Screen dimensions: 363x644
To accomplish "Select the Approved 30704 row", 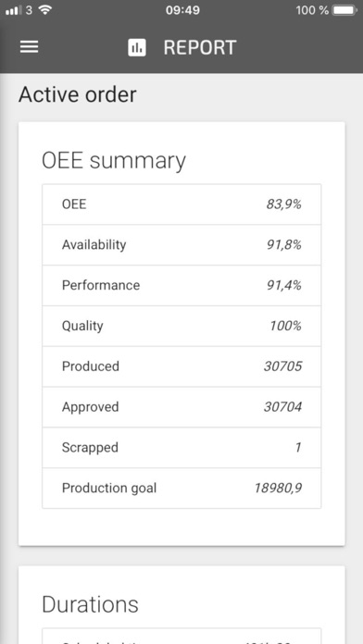I will point(181,407).
